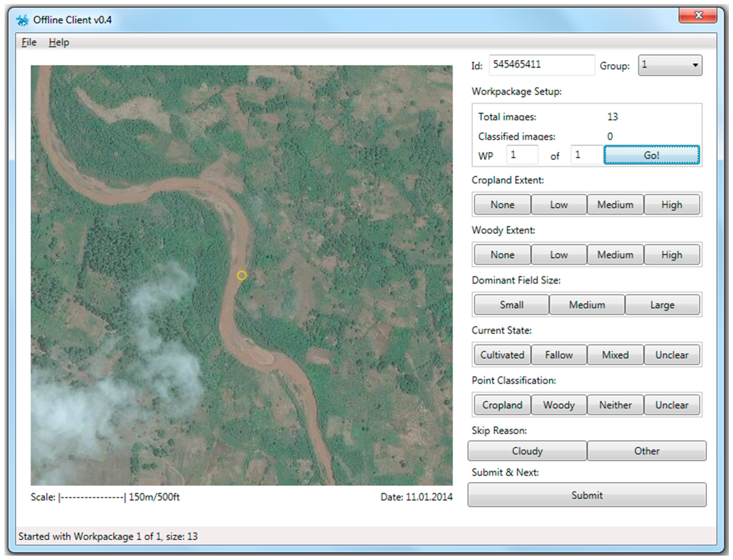Set point classification to Neither

[615, 405]
